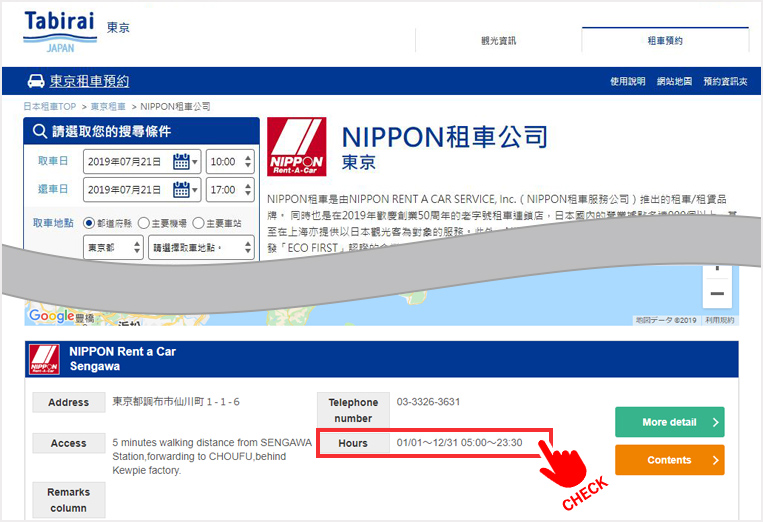Click the hours text 01/01～12/31 05:00～23:30
763x522 pixels.
pyautogui.click(x=459, y=443)
